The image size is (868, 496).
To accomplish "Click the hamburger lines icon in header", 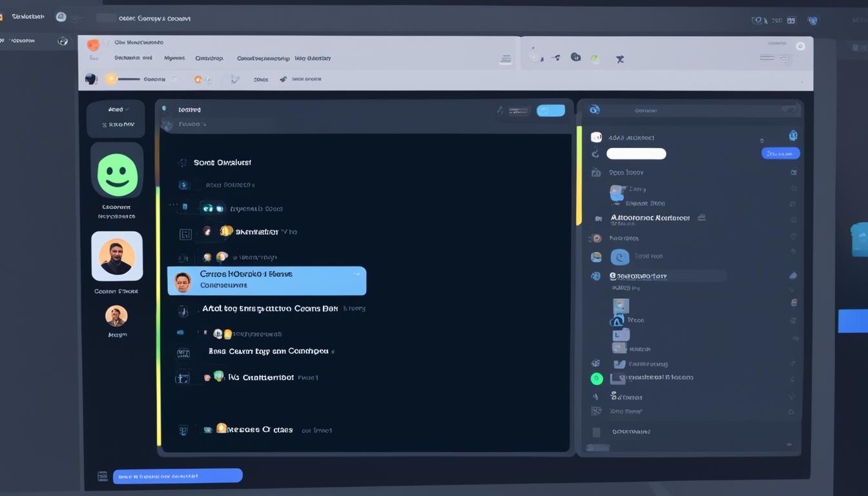I will [x=506, y=59].
